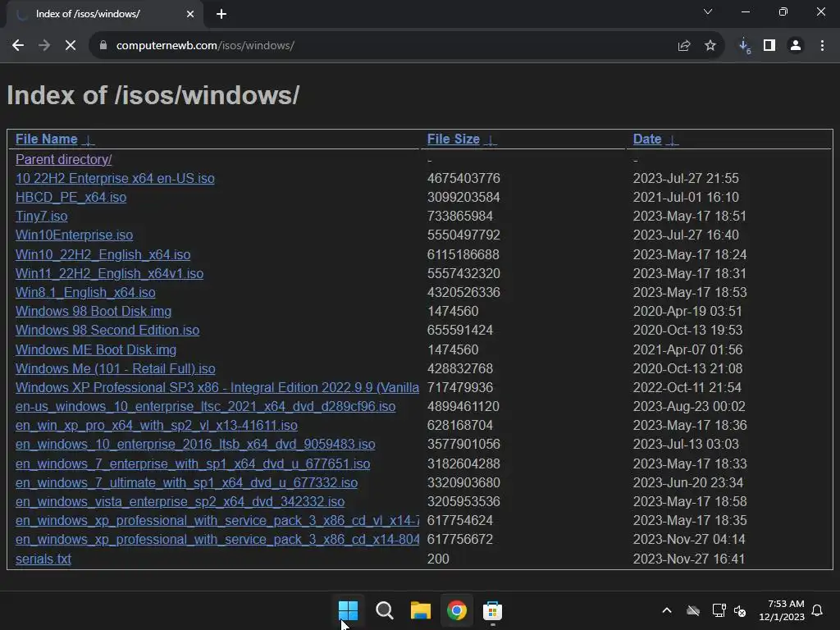Open Chrome three-dot menu

coord(822,46)
